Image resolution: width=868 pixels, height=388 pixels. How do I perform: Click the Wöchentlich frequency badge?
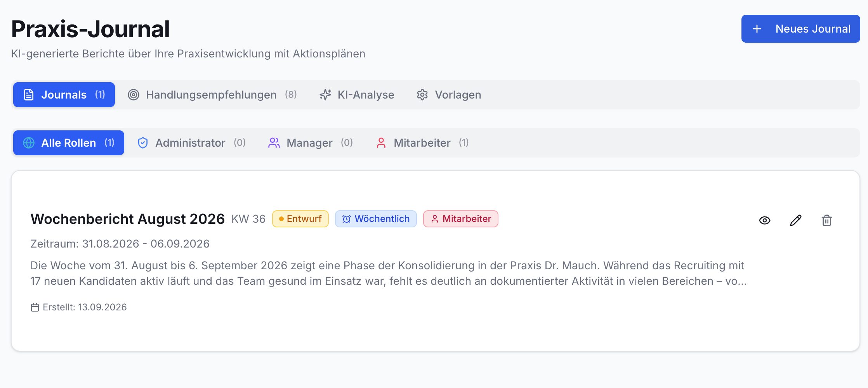(x=376, y=219)
